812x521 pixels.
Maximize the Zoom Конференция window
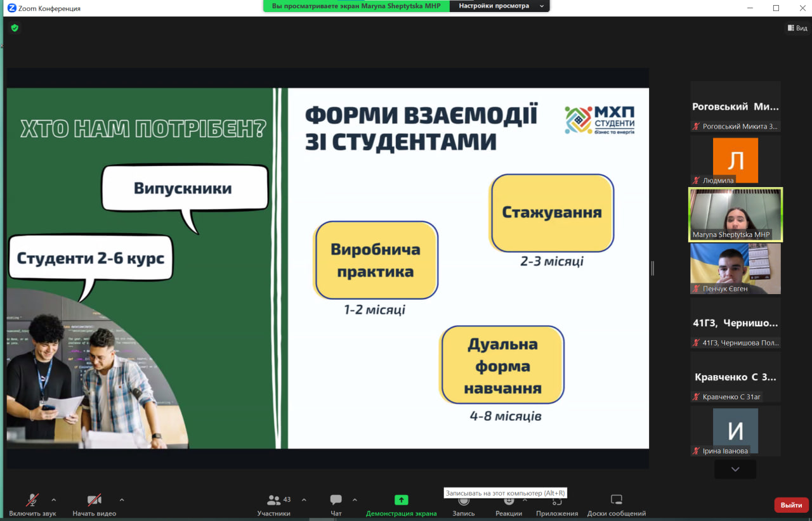tap(776, 8)
